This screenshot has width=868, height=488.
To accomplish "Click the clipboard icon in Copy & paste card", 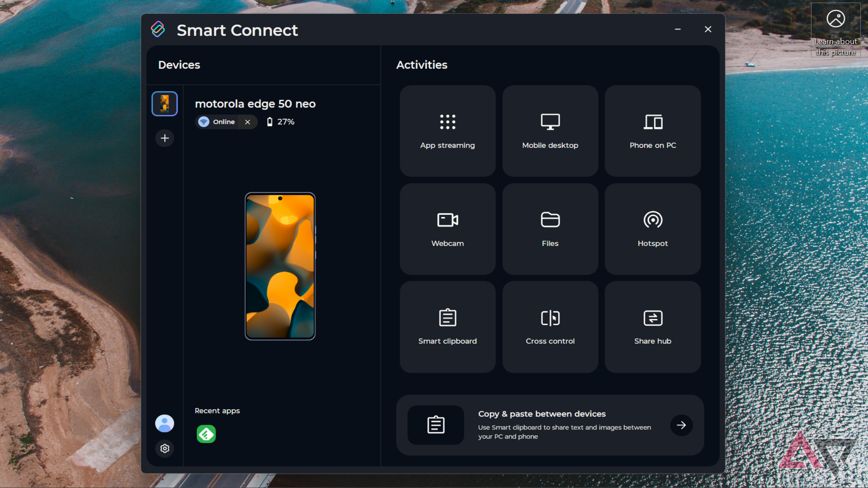I will tap(436, 425).
